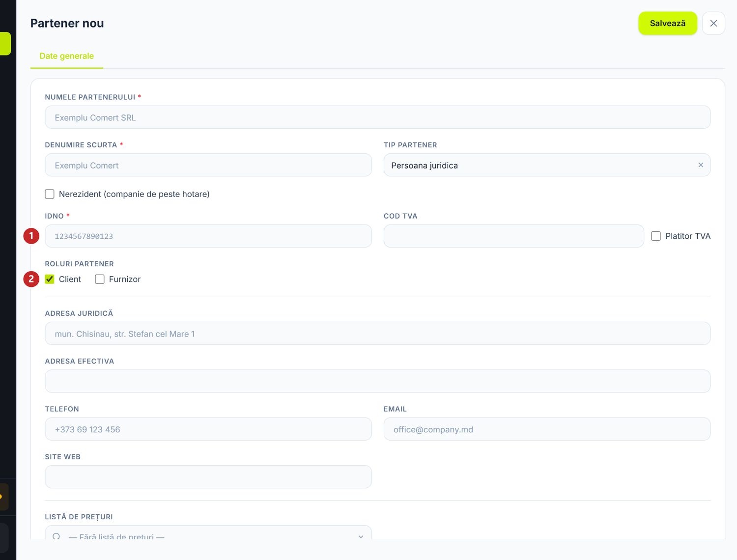This screenshot has width=737, height=560.
Task: Tick the Furnizor role checkbox
Action: (100, 279)
